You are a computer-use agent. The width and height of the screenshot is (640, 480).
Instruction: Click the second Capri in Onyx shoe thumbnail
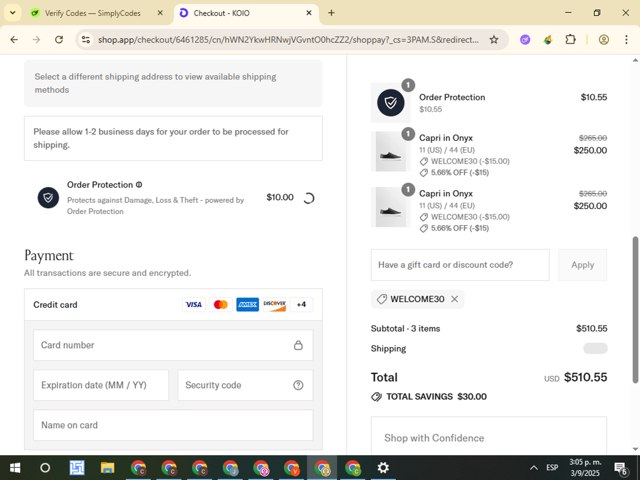(x=391, y=207)
